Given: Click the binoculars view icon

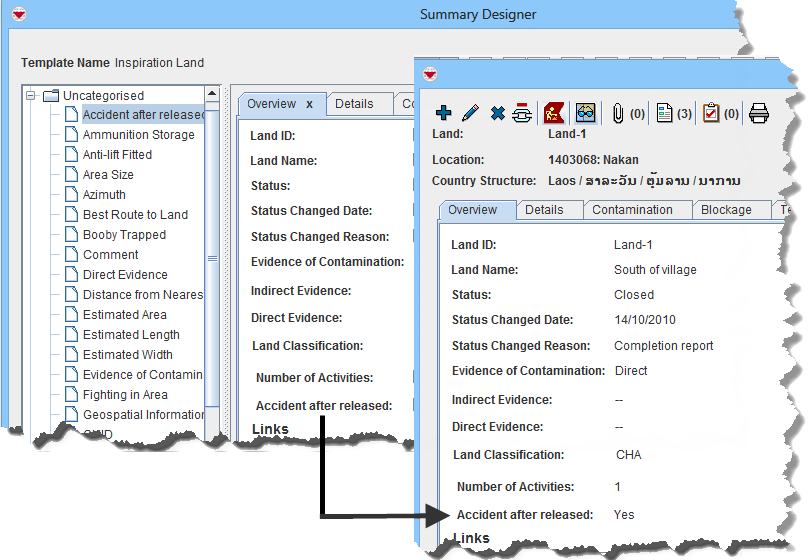Looking at the screenshot, I should tap(585, 113).
